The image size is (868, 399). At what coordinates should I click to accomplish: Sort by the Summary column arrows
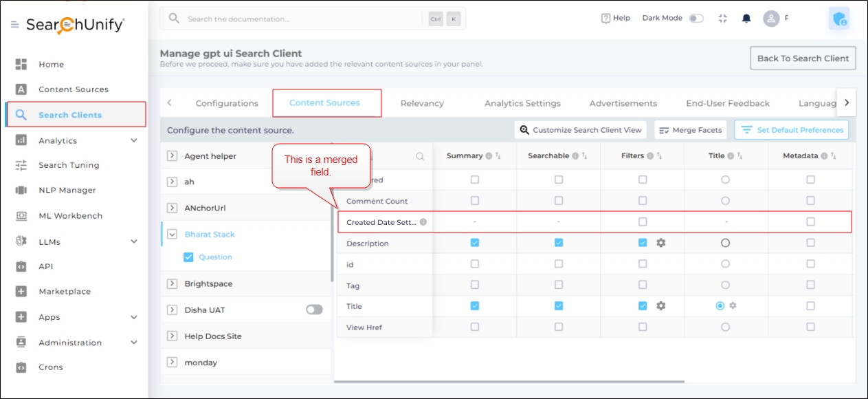(498, 156)
